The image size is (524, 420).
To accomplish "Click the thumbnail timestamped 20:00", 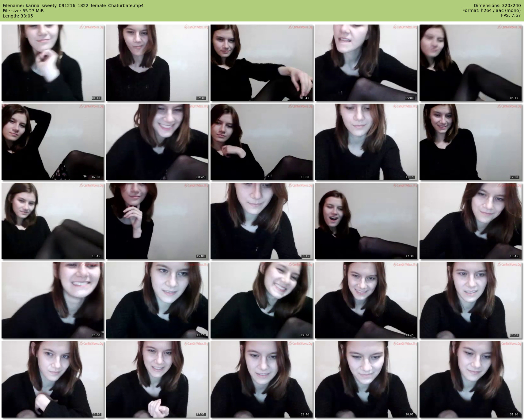I will click(x=52, y=300).
